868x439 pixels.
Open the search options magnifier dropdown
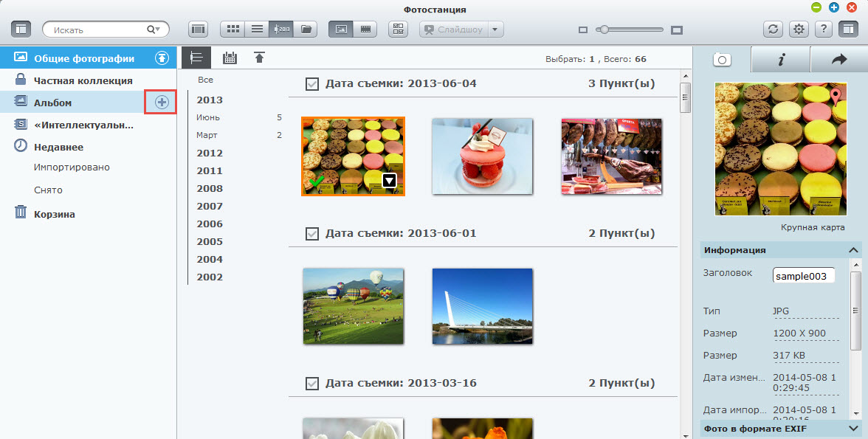click(x=154, y=30)
